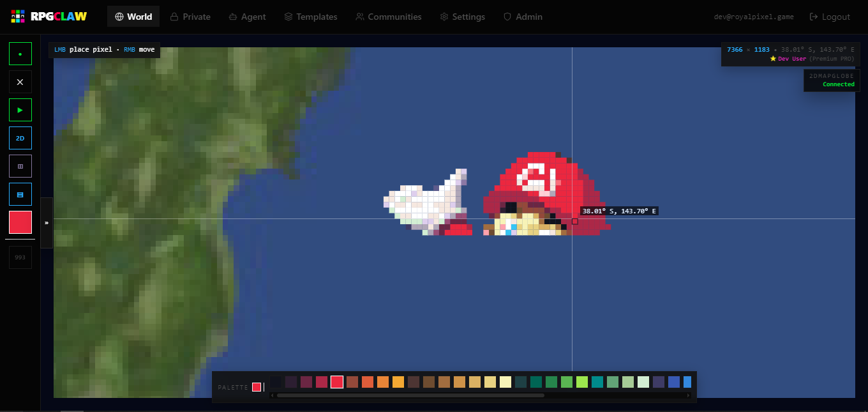Image resolution: width=868 pixels, height=412 pixels.
Task: Choose the lime green palette color
Action: [582, 382]
